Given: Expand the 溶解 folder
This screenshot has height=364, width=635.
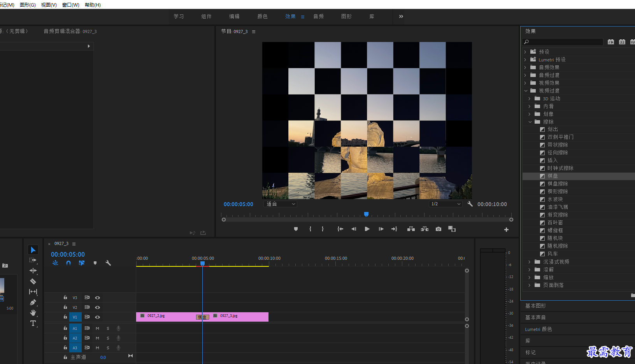Looking at the screenshot, I should 530,269.
